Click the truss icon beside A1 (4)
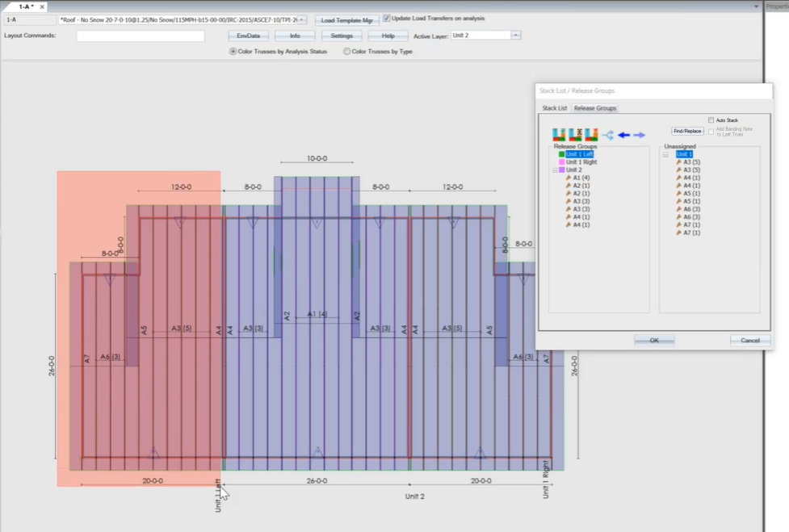The width and height of the screenshot is (789, 532). [x=569, y=178]
